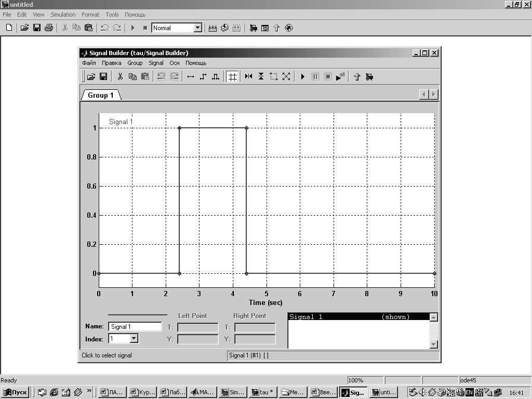Image resolution: width=532 pixels, height=399 pixels.
Task: Open Simulink library browser icon in Signal Builder
Action: pyautogui.click(x=369, y=77)
